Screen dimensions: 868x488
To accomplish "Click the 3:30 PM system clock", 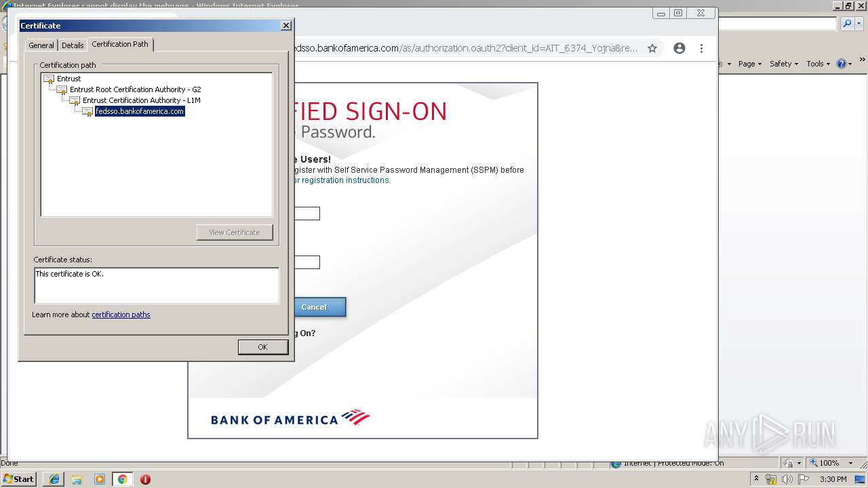I will (x=833, y=479).
